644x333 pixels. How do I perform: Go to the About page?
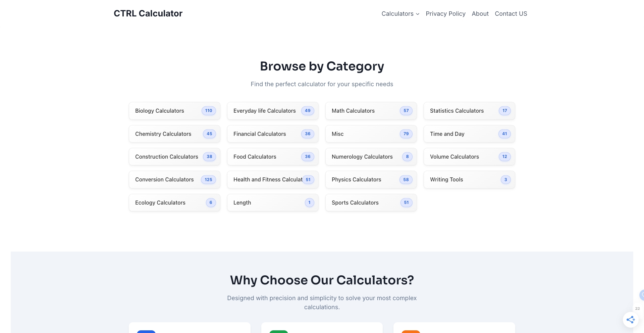tap(480, 13)
